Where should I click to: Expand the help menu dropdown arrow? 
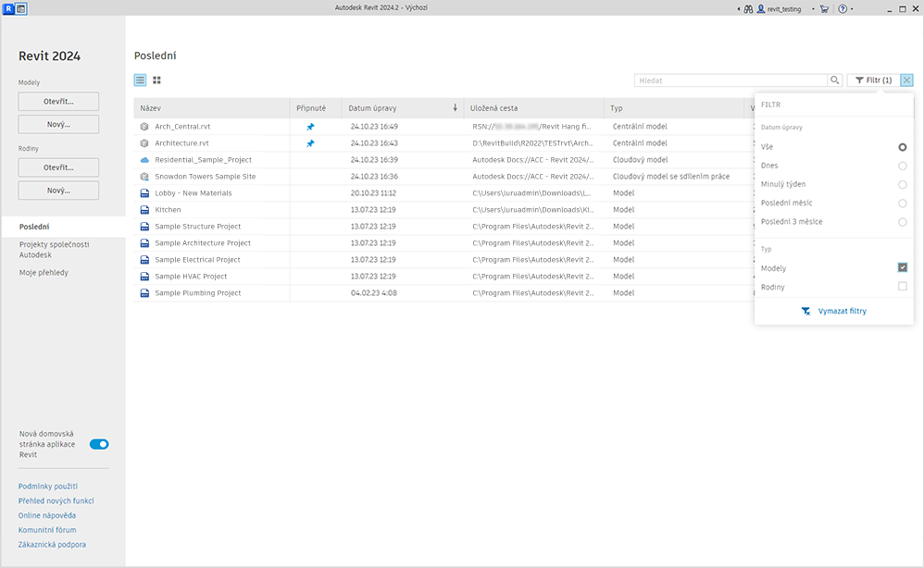[852, 9]
